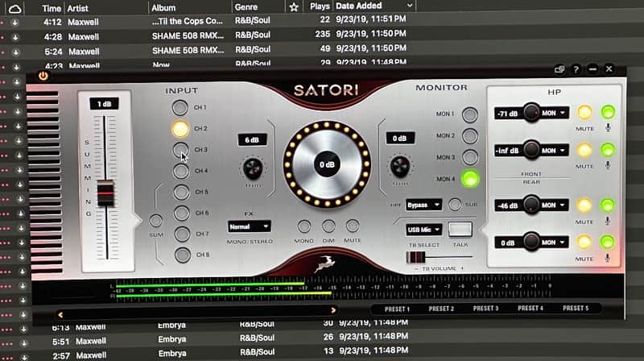Open the FX Normal mono/stereo dropdown
The width and height of the screenshot is (644, 361).
[x=250, y=226]
